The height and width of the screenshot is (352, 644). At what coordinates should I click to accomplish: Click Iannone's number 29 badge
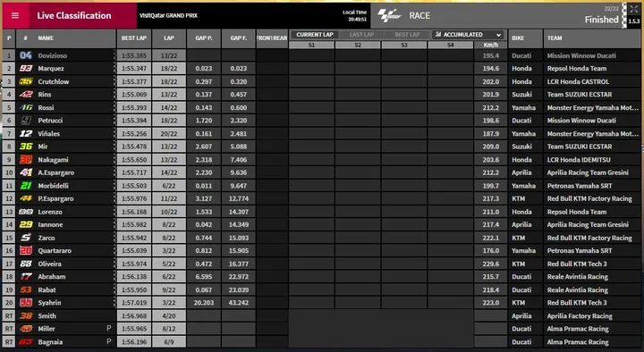25,224
